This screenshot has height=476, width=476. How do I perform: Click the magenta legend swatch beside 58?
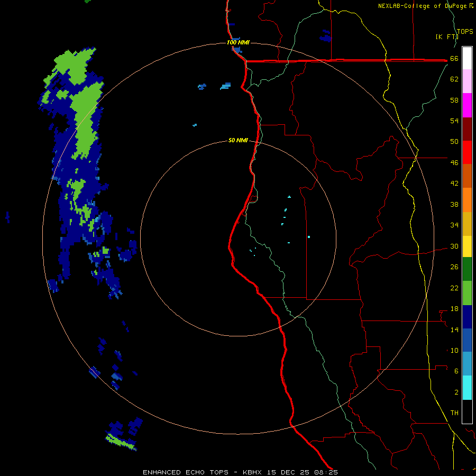[467, 105]
